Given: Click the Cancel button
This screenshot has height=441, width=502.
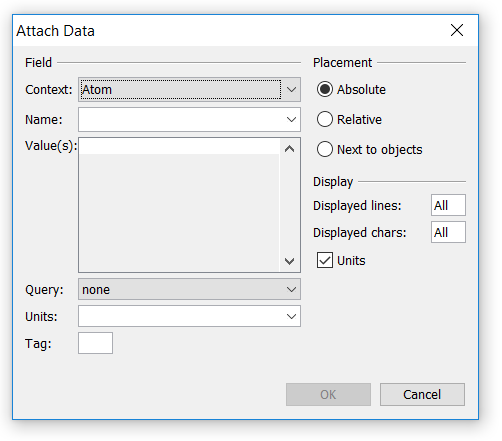Looking at the screenshot, I should (x=422, y=394).
